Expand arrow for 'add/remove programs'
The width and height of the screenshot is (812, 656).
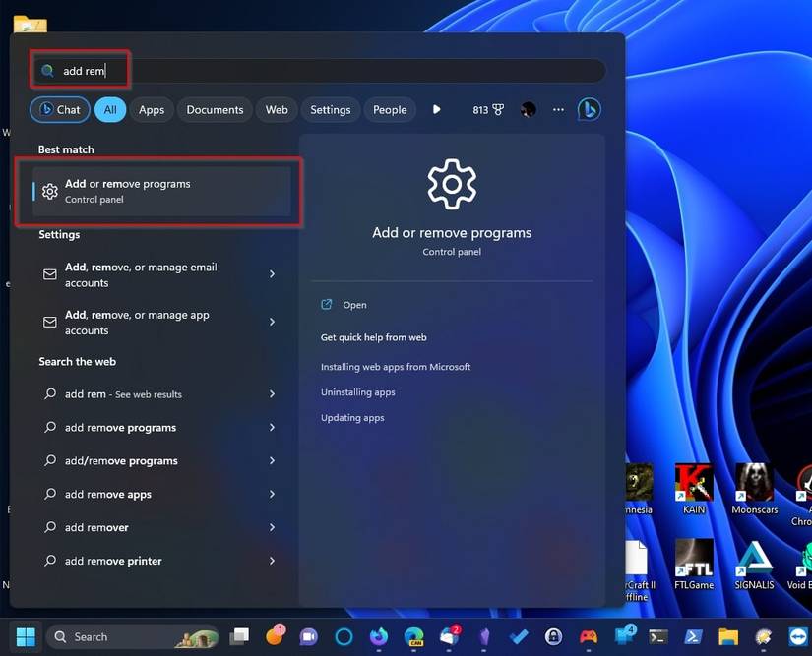[272, 460]
